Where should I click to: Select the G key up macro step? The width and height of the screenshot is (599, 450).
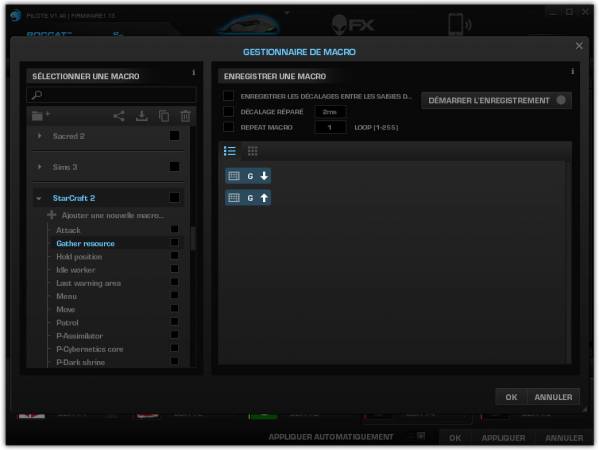click(x=248, y=198)
